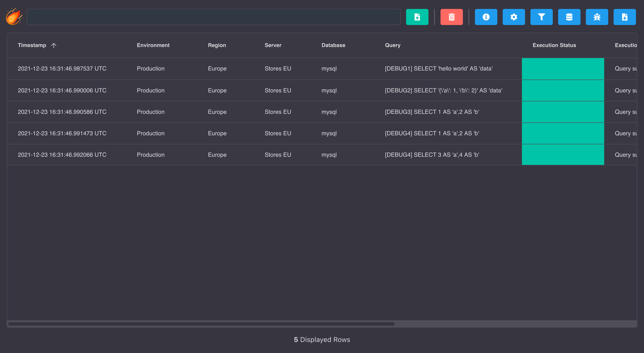
Task: Sort by the Server column header
Action: coord(273,45)
